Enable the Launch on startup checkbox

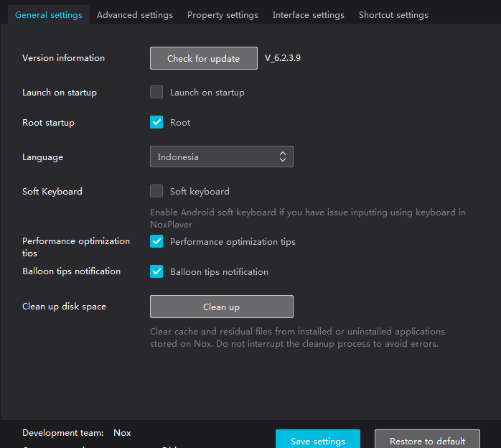click(x=156, y=92)
